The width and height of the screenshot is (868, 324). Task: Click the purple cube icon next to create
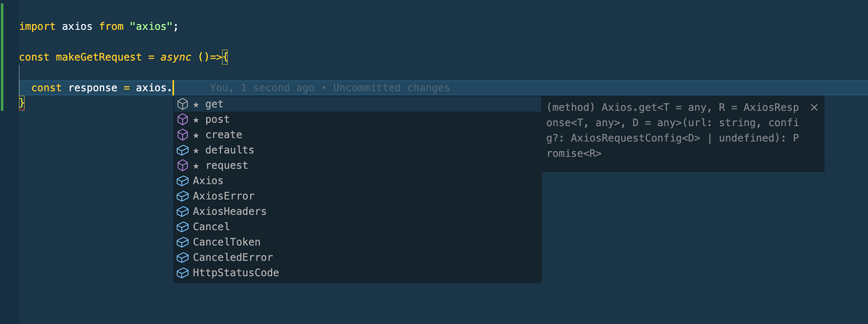coord(183,134)
